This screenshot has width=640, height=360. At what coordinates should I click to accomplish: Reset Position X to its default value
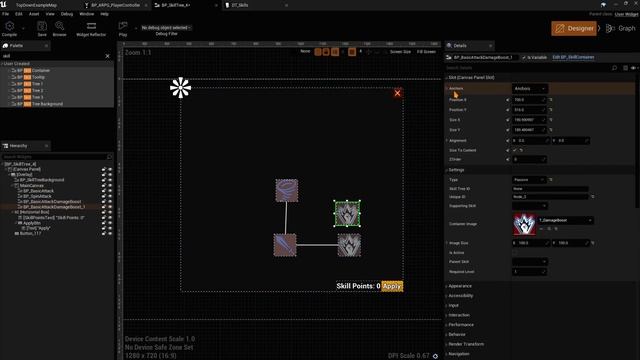coord(551,100)
